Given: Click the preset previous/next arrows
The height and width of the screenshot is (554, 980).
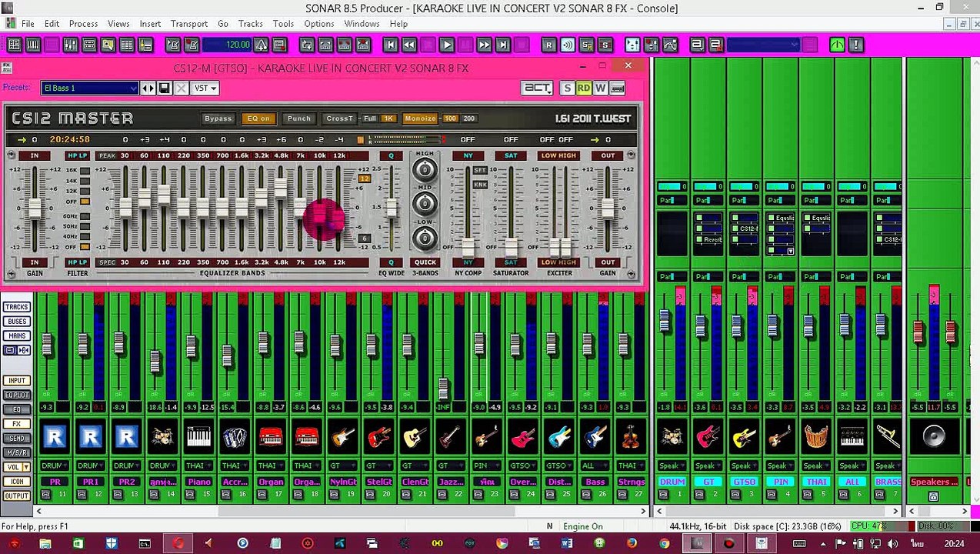Looking at the screenshot, I should click(147, 88).
